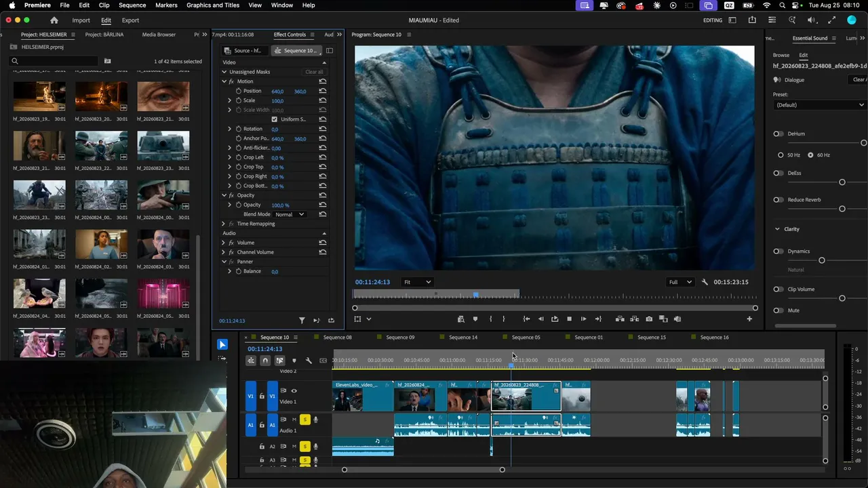Toggle Video 1 track visibility eye
The image size is (868, 488).
[x=294, y=390]
